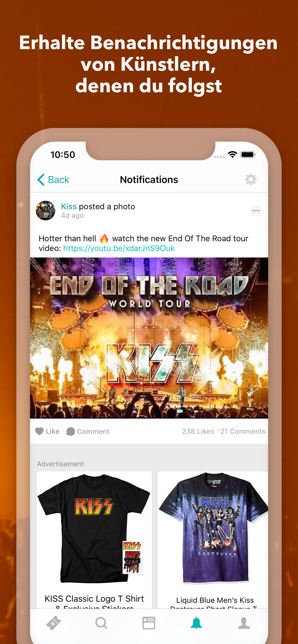Screen dimensions: 298x644
Task: Tap the Back chevron arrow
Action: pos(41,179)
